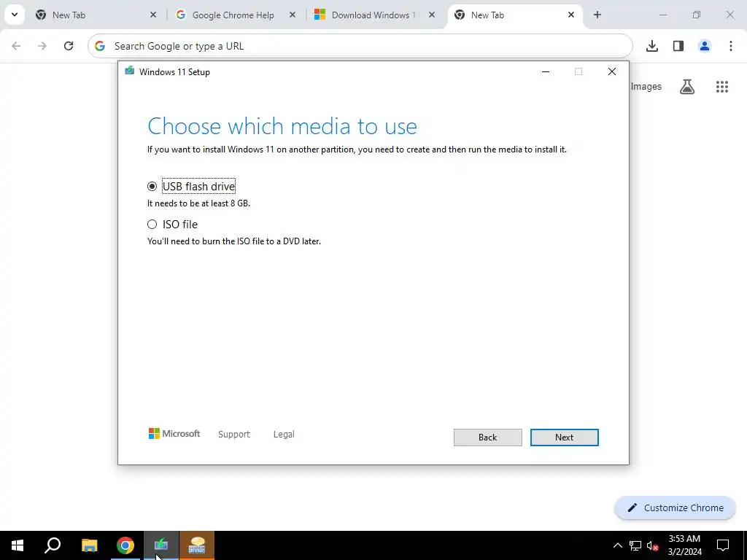Open Chrome three-dot menu
747x560 pixels.
tap(730, 46)
